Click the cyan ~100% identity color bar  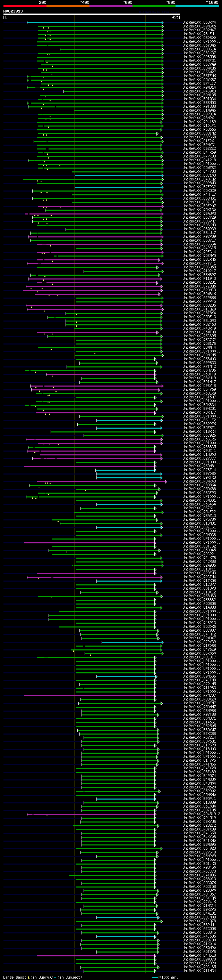(197, 6)
